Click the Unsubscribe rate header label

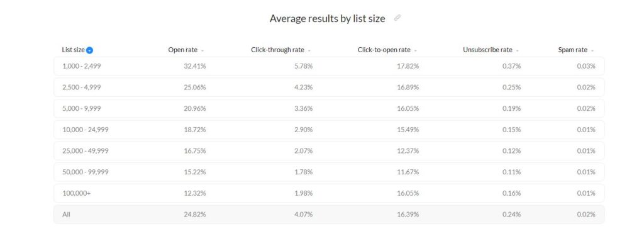487,50
